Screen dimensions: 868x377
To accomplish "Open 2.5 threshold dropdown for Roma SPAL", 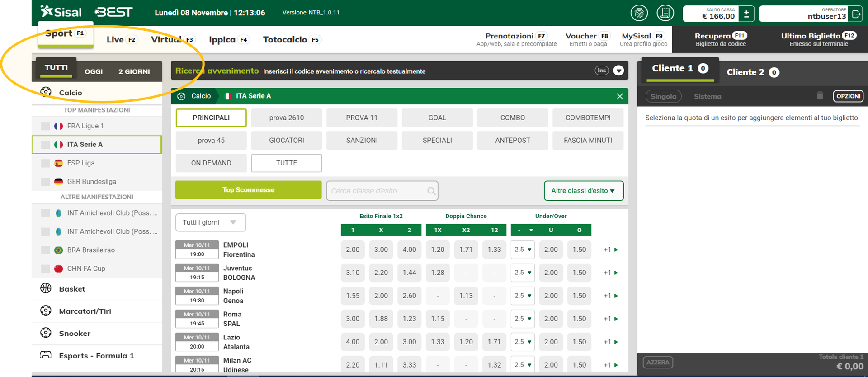I will click(523, 319).
